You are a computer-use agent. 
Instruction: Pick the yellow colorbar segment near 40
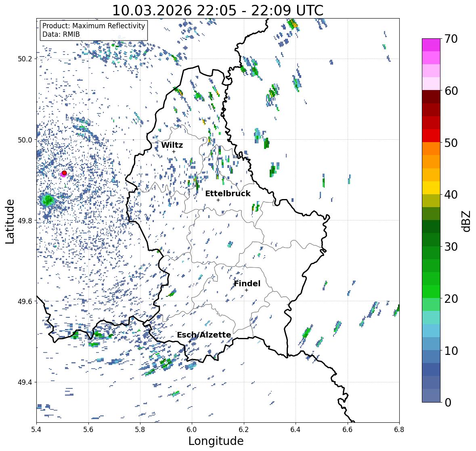431,188
